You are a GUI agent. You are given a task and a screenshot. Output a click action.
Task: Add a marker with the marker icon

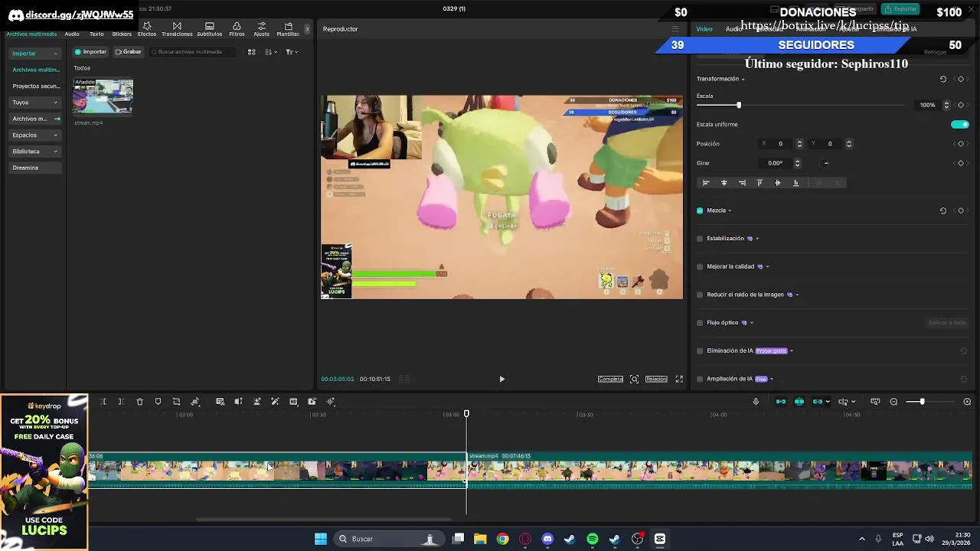[x=158, y=402]
